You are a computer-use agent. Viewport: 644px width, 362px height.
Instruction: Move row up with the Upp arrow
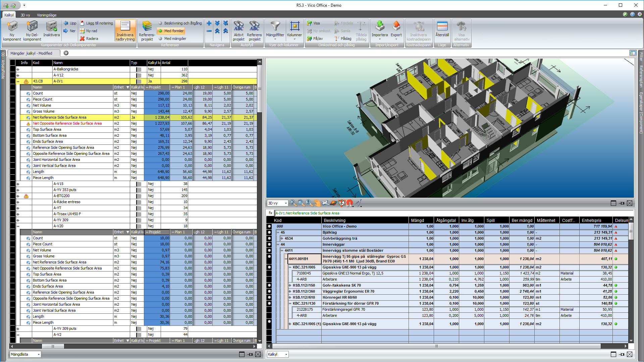[x=70, y=23]
